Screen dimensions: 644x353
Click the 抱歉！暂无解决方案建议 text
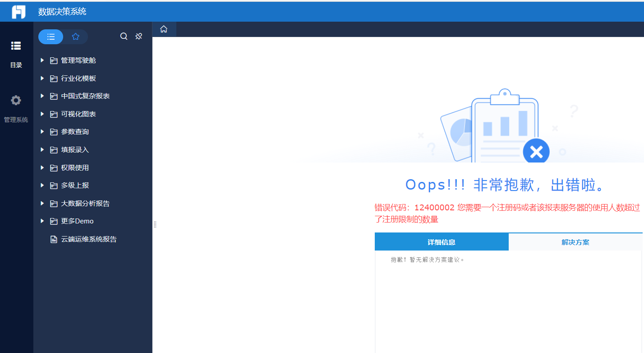pyautogui.click(x=428, y=260)
